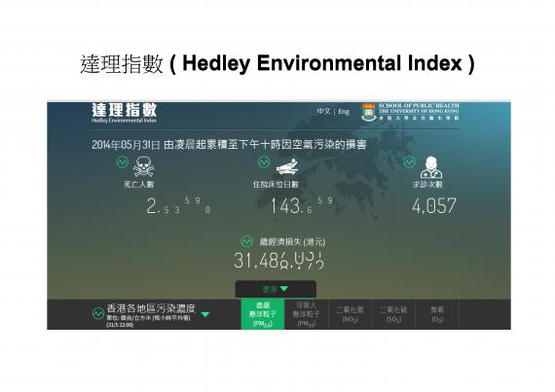Click the 達理指數 Hedley Environmental Index logo
This screenshot has height=392, width=555.
[x=124, y=113]
